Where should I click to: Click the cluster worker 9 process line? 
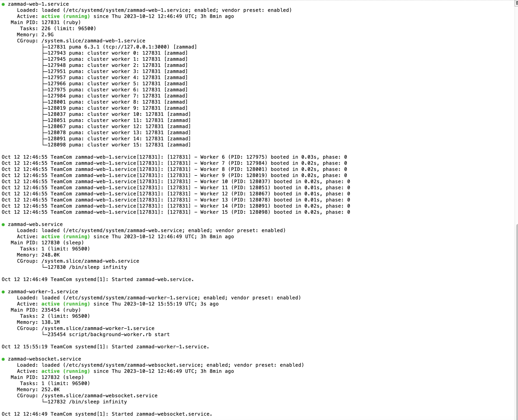(115, 108)
